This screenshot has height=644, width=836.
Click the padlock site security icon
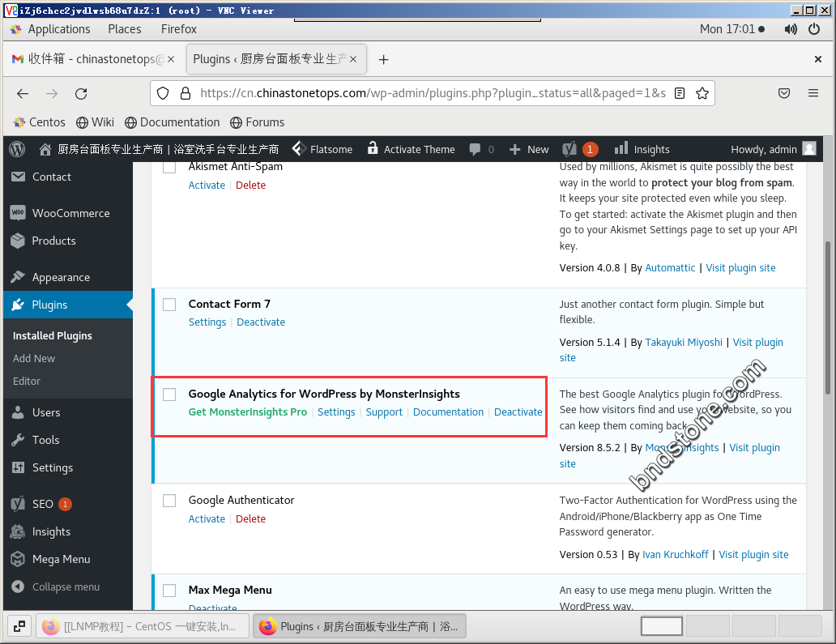point(186,93)
